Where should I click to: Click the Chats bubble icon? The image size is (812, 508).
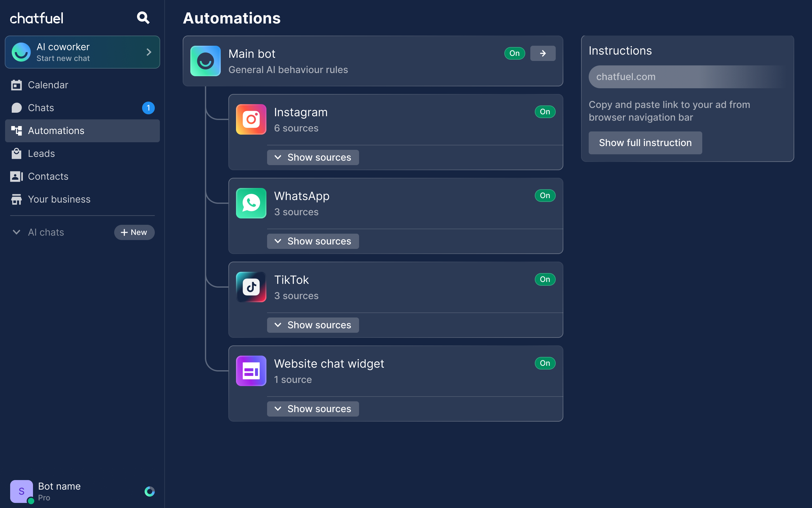click(16, 108)
